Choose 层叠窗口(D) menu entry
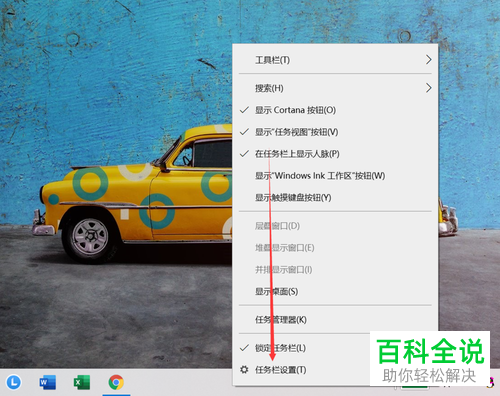This screenshot has height=396, width=500. [335, 226]
